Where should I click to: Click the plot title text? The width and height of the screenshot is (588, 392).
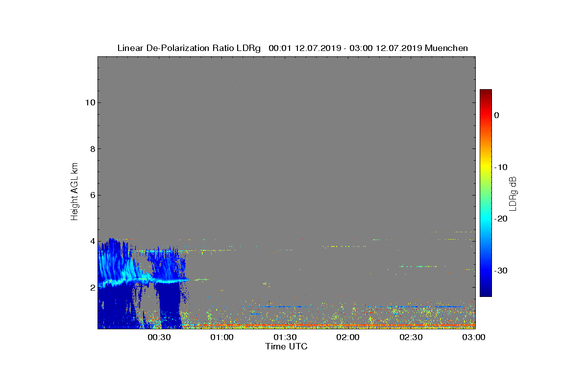click(x=293, y=48)
